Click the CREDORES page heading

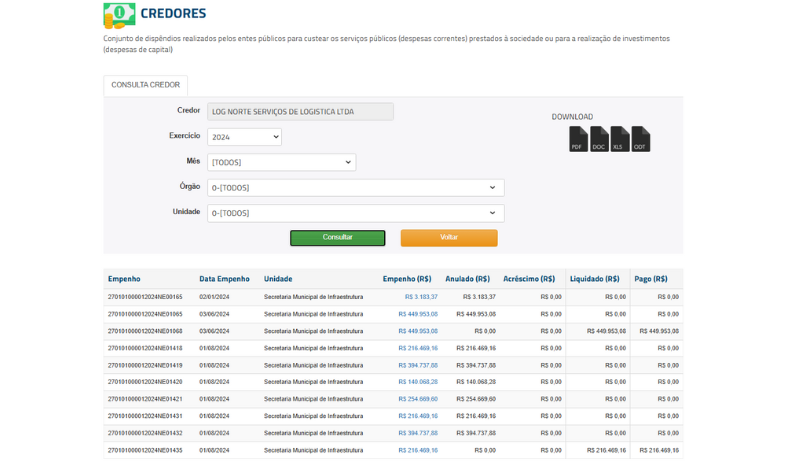coord(173,13)
